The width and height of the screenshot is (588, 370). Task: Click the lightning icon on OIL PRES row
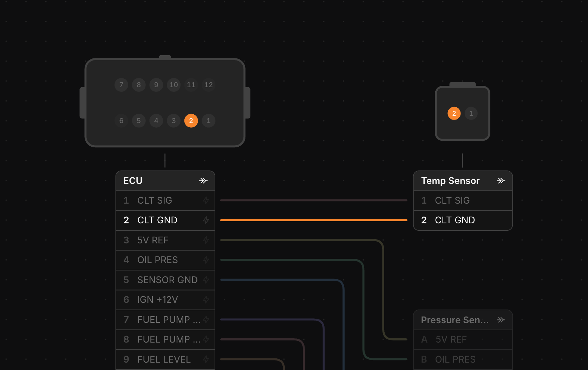point(206,260)
